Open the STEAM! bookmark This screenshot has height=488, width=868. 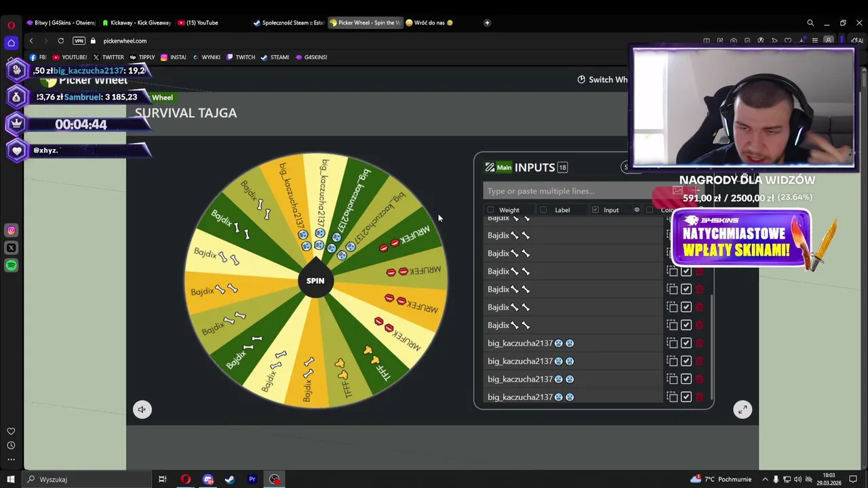point(275,57)
